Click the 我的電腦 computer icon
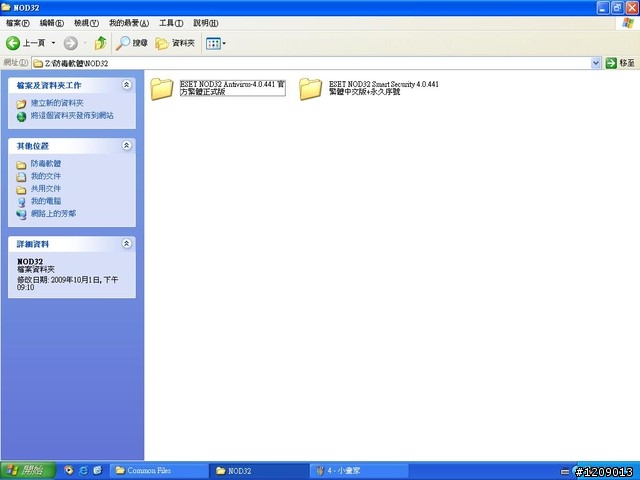The image size is (640, 480). (x=21, y=202)
